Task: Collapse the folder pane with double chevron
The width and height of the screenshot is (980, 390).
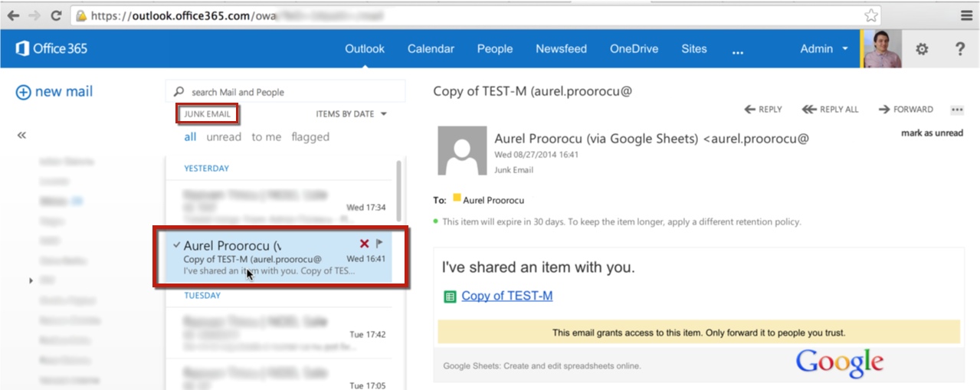Action: (21, 136)
